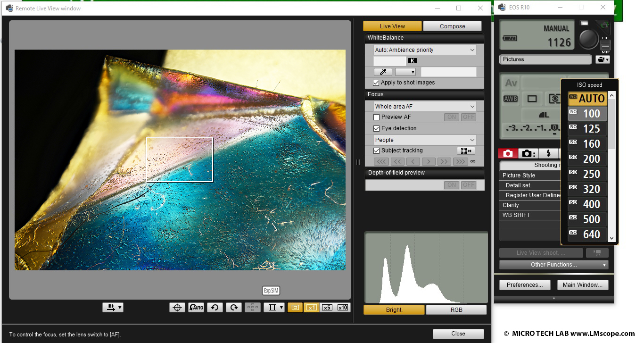Open the People subject dropdown
This screenshot has width=644, height=343.
pos(425,140)
